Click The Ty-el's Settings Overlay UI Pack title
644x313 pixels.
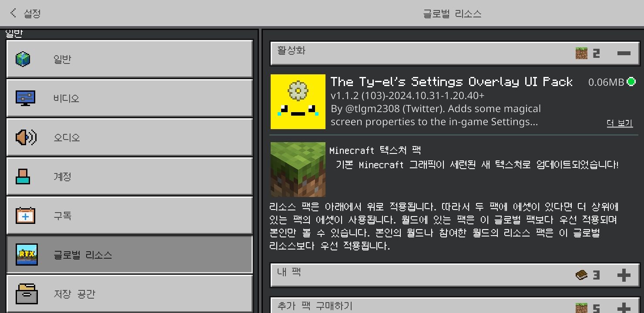click(452, 81)
